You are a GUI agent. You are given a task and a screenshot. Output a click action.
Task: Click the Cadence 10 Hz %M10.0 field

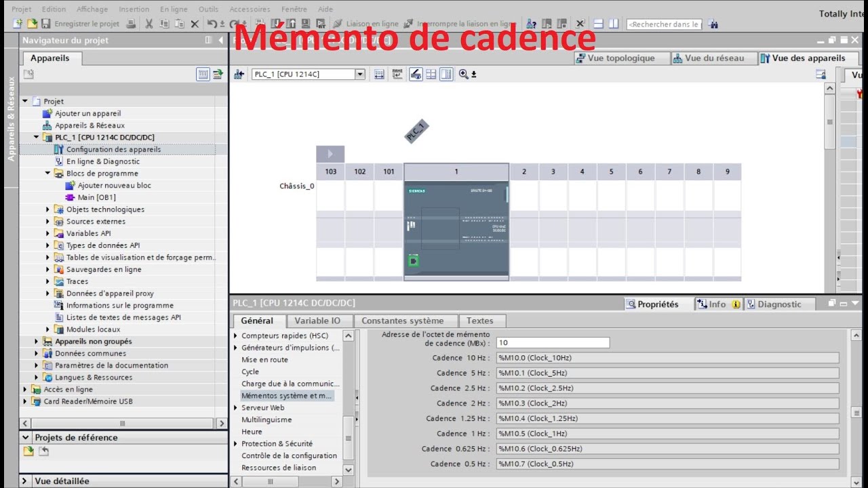click(x=667, y=358)
